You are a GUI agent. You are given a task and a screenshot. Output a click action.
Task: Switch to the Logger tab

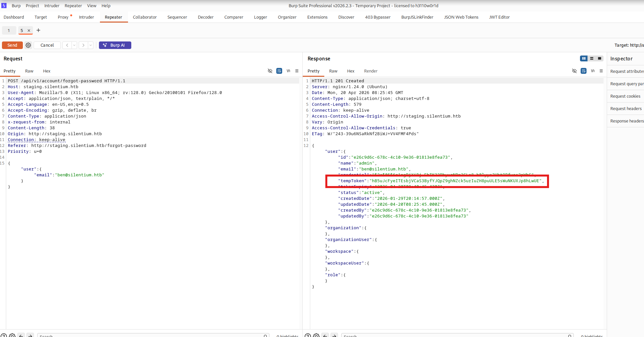click(x=261, y=17)
